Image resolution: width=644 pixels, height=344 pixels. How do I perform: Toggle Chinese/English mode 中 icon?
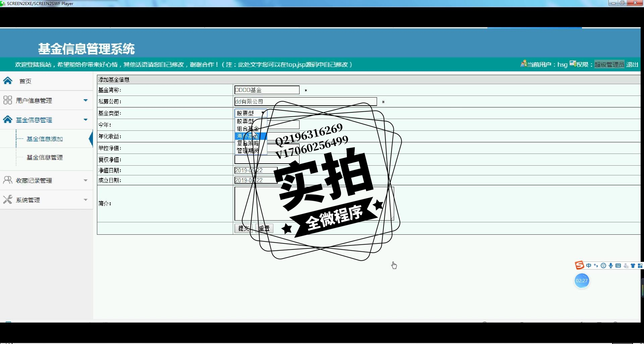589,266
